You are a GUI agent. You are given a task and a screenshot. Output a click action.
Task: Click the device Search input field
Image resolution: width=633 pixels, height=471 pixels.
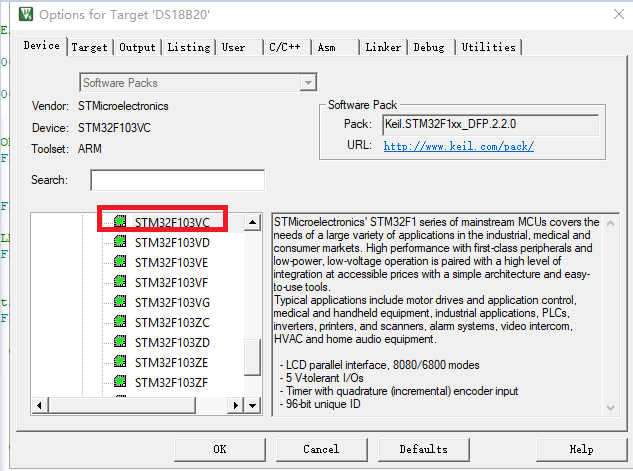(x=178, y=180)
